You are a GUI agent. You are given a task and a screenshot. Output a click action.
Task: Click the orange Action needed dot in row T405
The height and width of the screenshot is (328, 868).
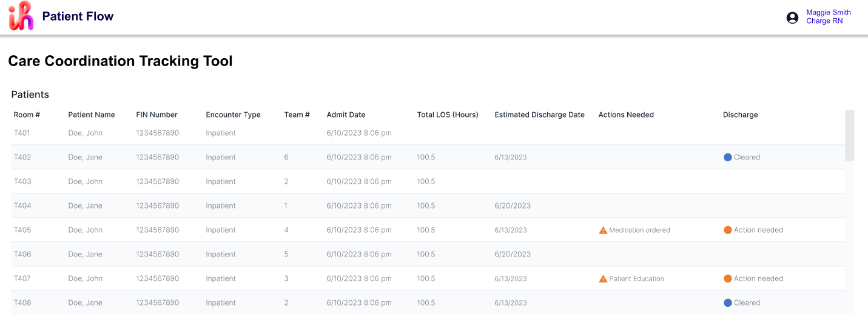tap(728, 230)
